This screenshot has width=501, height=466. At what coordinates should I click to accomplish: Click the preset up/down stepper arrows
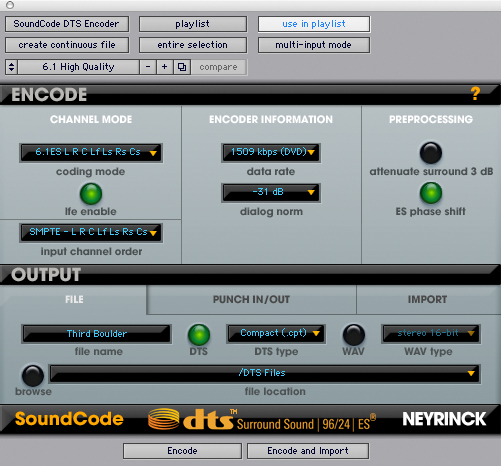coord(11,67)
